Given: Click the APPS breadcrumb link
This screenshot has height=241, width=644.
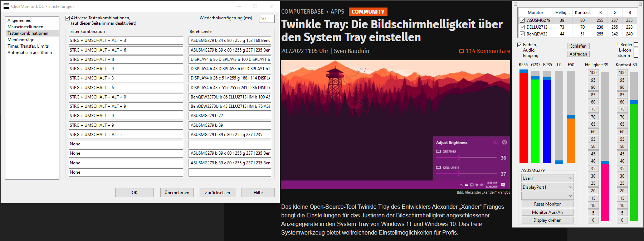Looking at the screenshot, I should click(337, 12).
